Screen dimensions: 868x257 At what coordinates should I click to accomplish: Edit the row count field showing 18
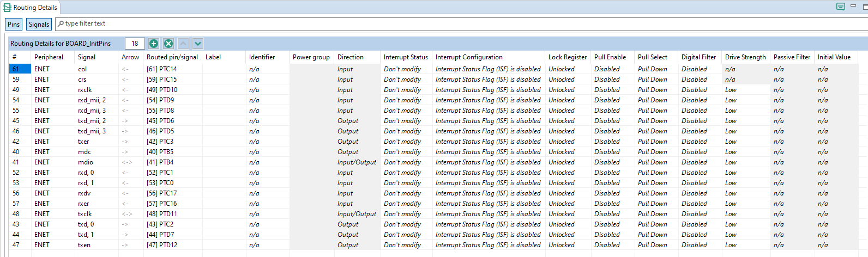[135, 44]
